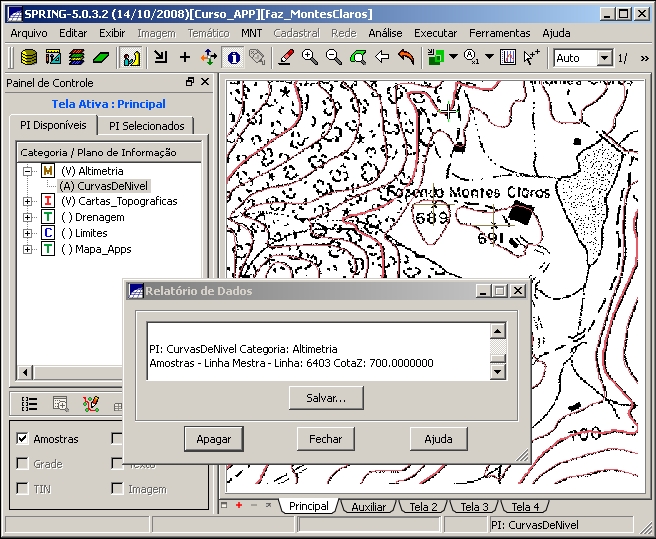Select the crosshair cursor tool

pyautogui.click(x=184, y=58)
